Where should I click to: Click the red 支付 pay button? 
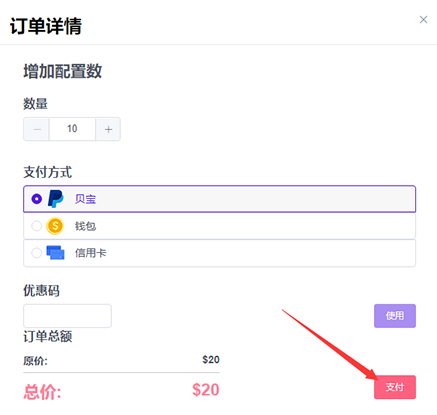395,387
